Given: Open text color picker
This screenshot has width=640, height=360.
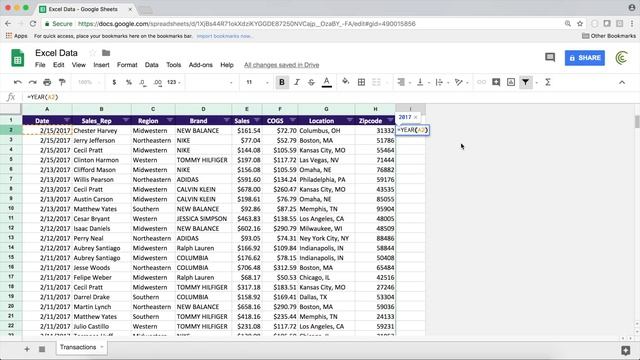Looking at the screenshot, I should [x=327, y=82].
